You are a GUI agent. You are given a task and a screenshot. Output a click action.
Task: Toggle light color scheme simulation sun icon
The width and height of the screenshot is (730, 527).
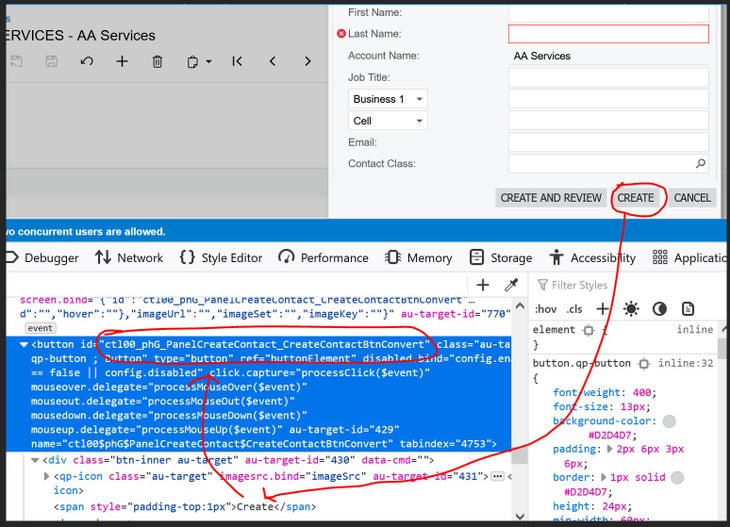click(631, 309)
